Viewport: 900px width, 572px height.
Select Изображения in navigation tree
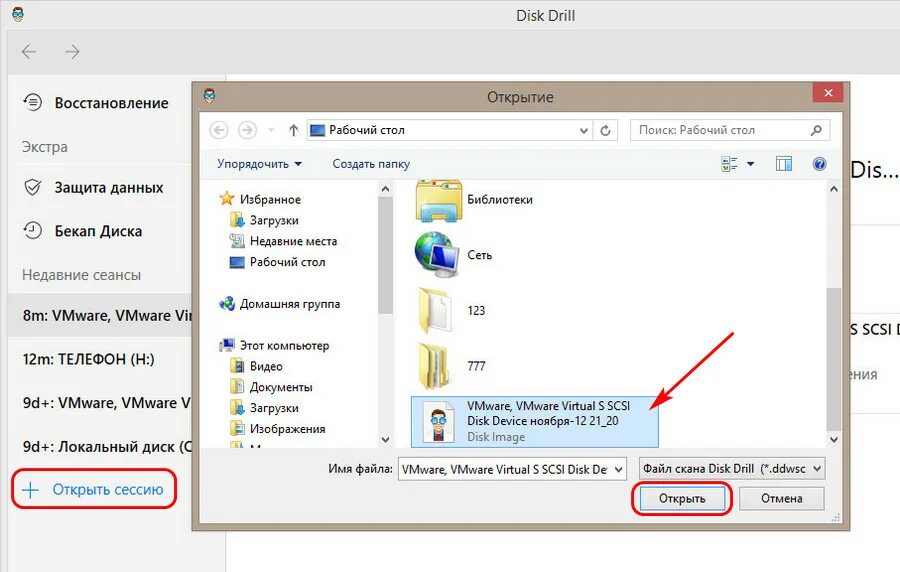pyautogui.click(x=287, y=429)
